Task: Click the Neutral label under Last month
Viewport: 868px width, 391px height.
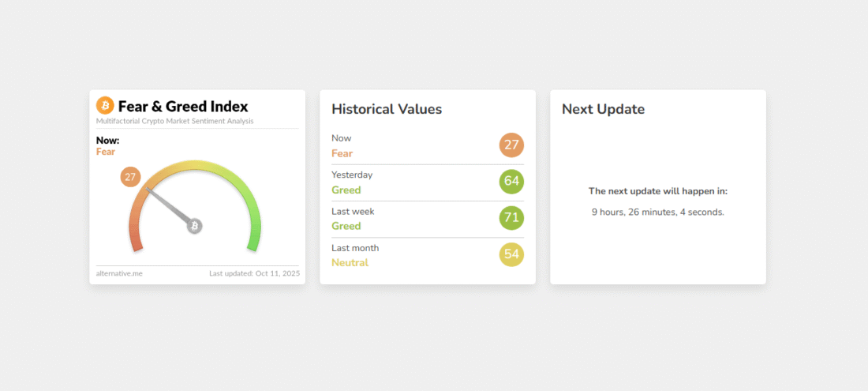Action: pos(350,262)
